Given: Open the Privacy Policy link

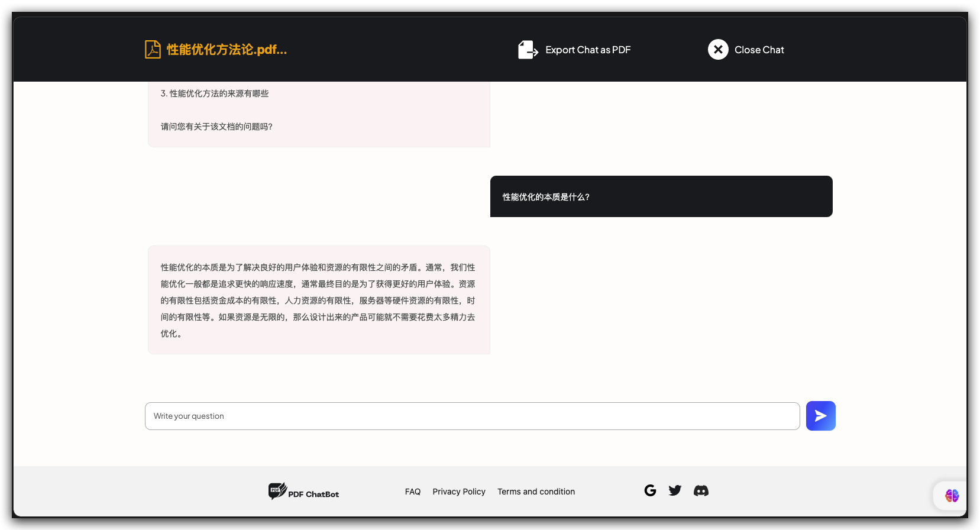Looking at the screenshot, I should [x=459, y=492].
